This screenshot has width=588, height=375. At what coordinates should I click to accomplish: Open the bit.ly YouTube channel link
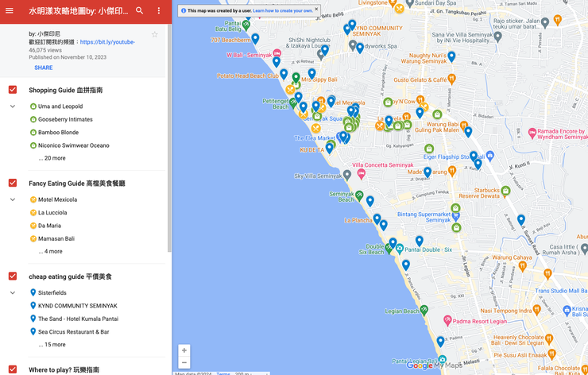point(107,42)
